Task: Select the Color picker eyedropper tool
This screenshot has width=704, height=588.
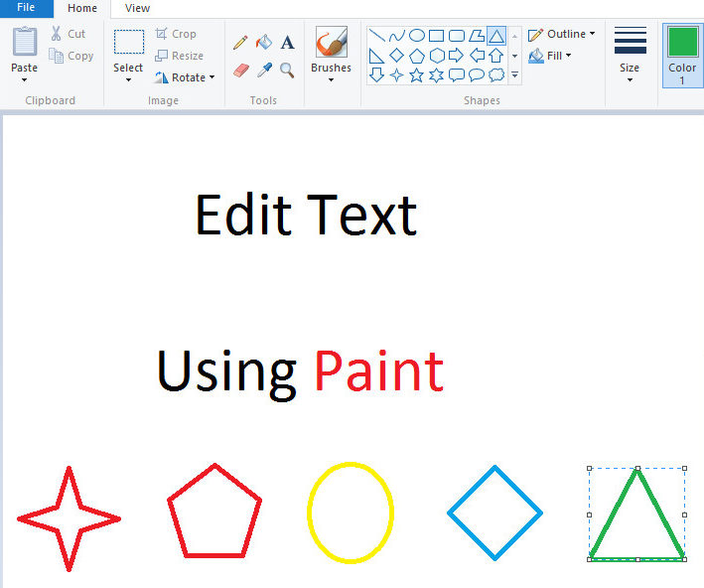Action: point(264,71)
